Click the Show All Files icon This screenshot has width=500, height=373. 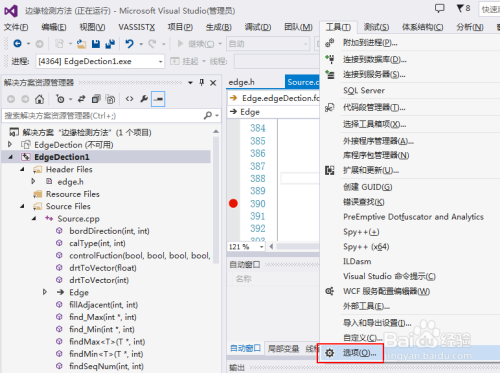[x=110, y=99]
